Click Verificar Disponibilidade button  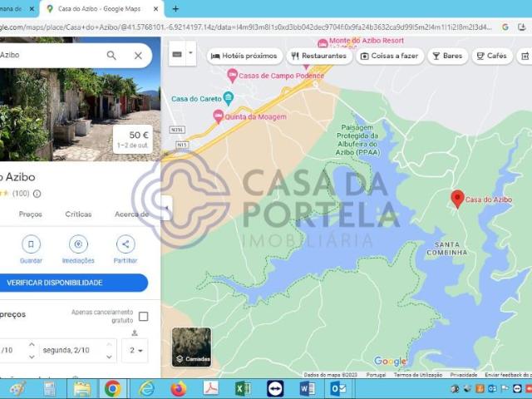(74, 283)
